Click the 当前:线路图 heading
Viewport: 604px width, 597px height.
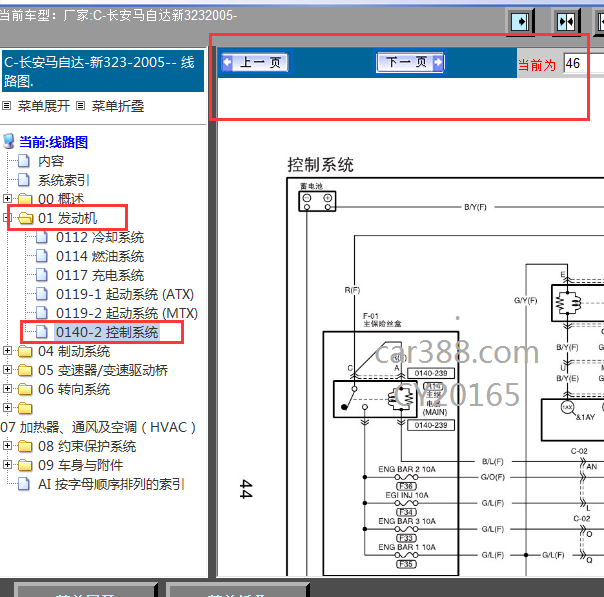click(x=54, y=142)
